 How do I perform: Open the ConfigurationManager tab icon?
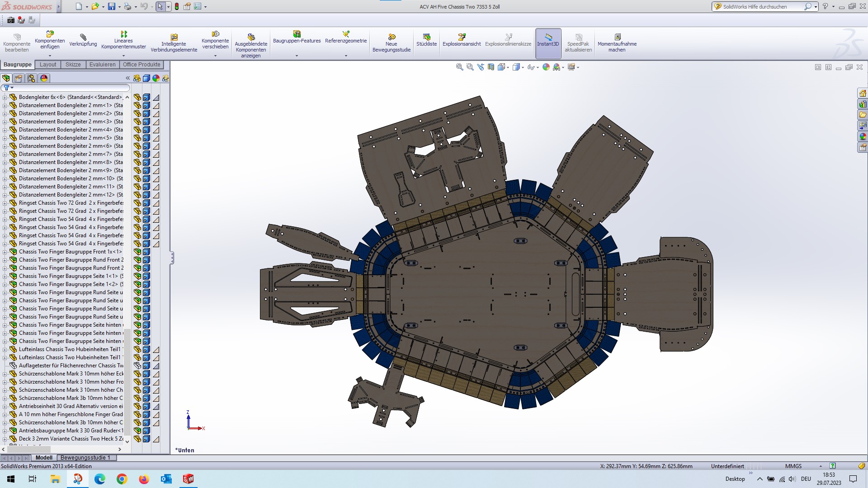click(31, 78)
